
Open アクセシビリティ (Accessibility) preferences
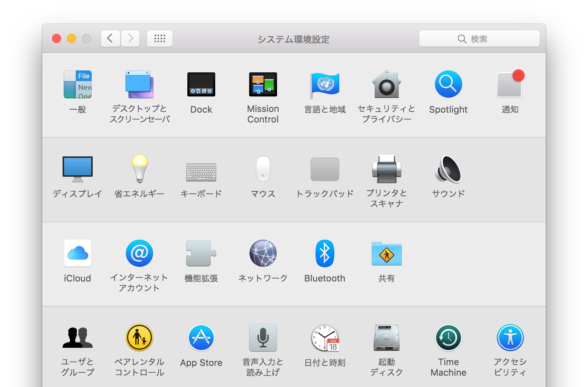(510, 338)
